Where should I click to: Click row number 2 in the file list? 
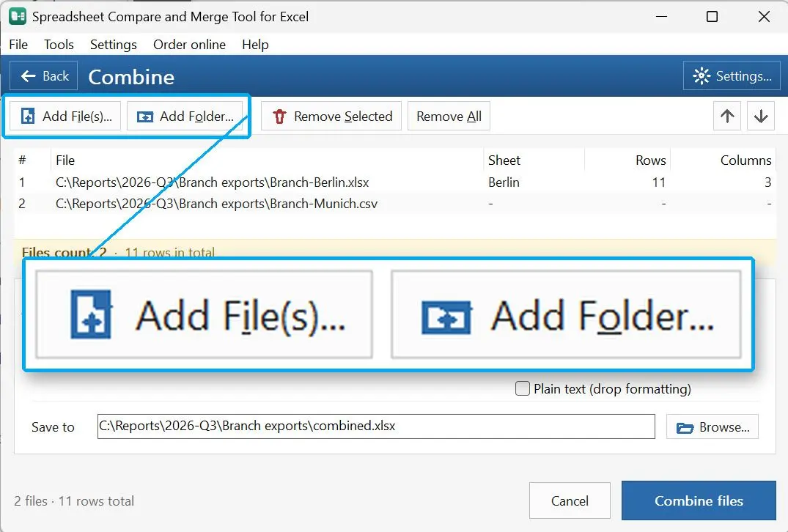tap(22, 204)
